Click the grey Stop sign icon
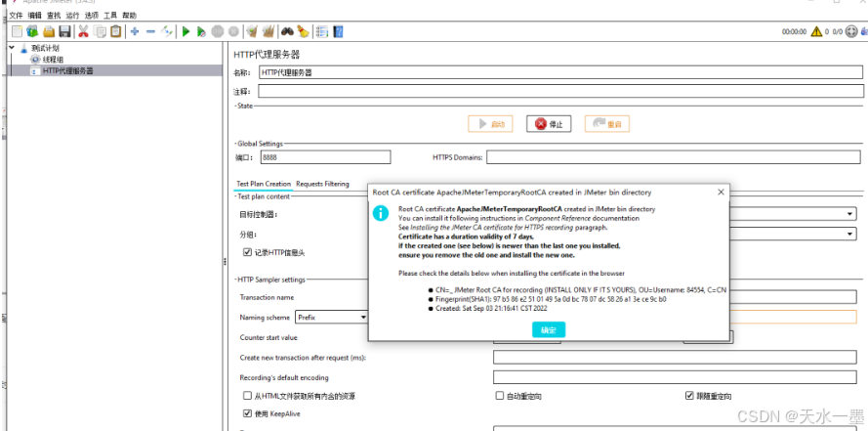The height and width of the screenshot is (431, 868). click(218, 32)
